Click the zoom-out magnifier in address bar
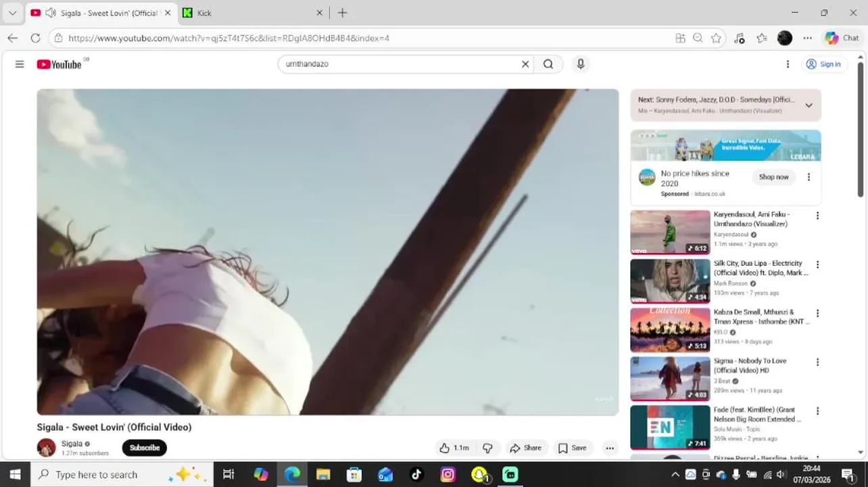The height and width of the screenshot is (487, 868). coord(698,38)
